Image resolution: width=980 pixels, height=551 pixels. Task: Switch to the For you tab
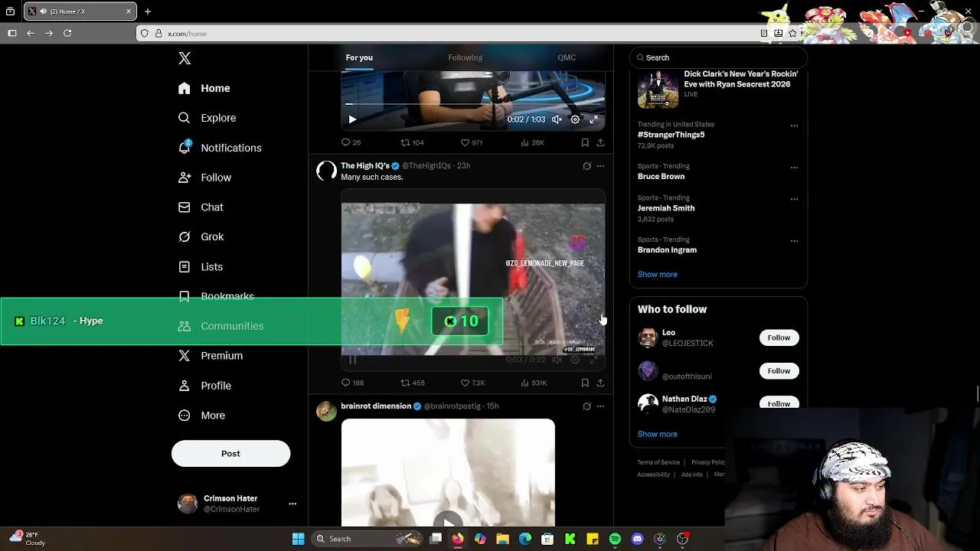click(359, 57)
